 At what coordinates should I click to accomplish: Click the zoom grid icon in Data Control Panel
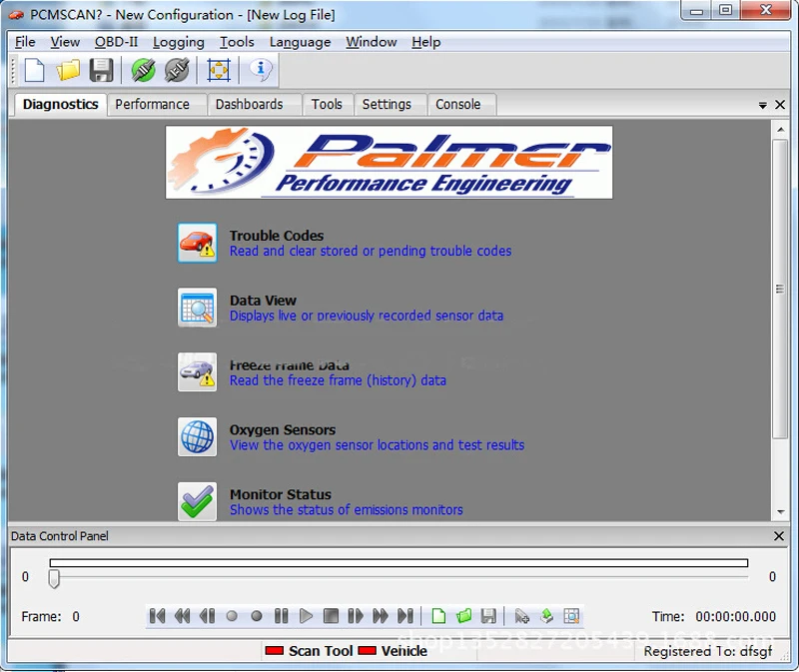pos(571,616)
